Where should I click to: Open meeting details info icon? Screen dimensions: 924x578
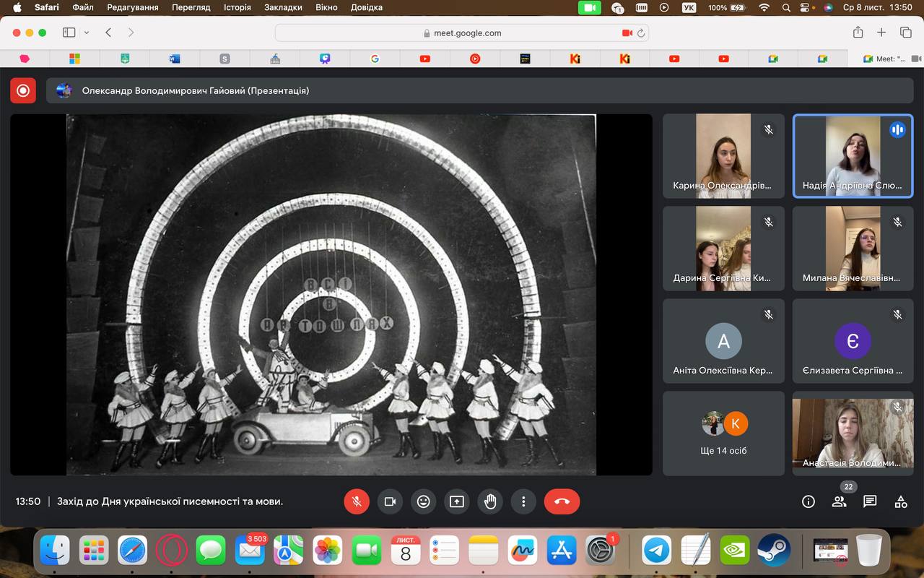click(808, 501)
